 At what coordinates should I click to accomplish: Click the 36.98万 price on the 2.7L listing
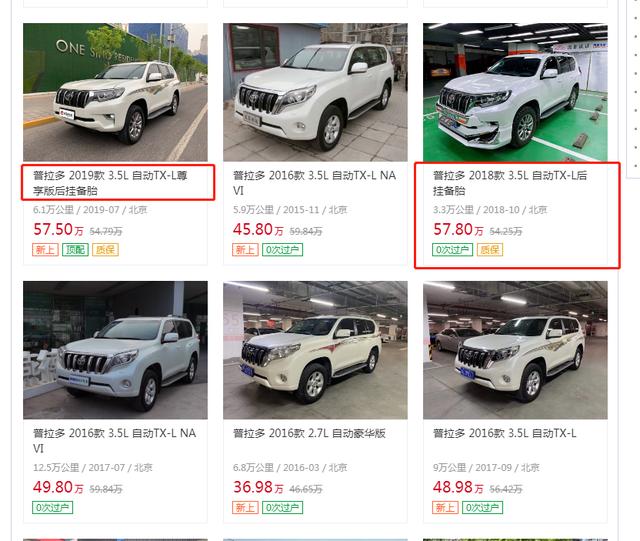(x=258, y=487)
